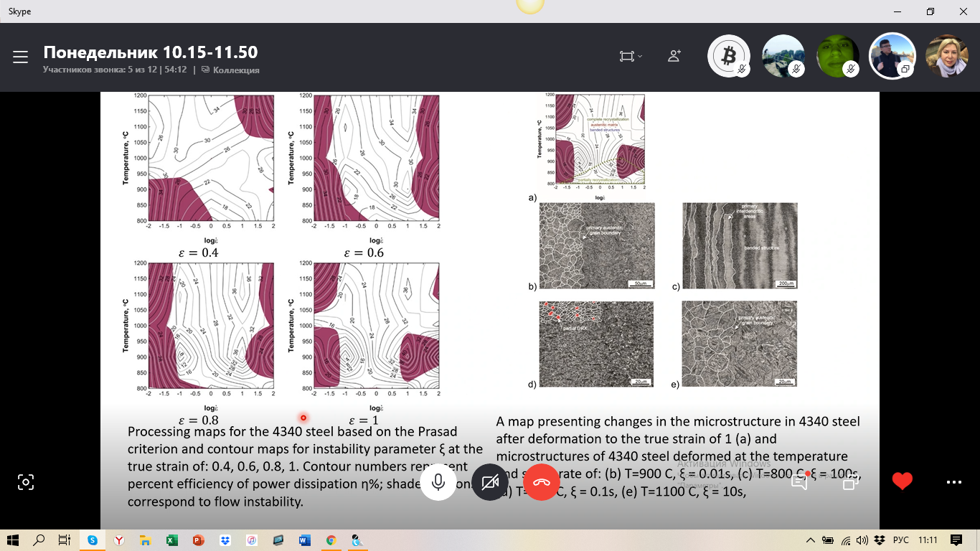980x551 pixels.
Task: Open Excel from the taskbar
Action: (x=172, y=540)
